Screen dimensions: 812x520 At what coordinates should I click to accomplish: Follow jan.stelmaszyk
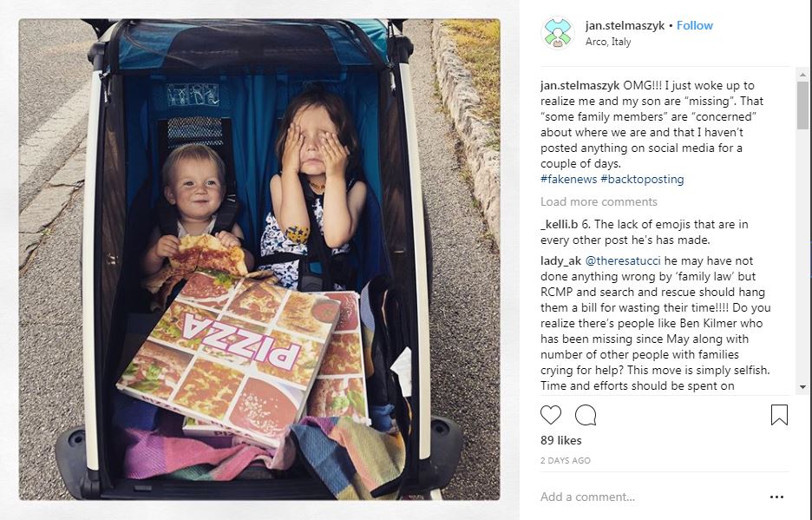694,25
